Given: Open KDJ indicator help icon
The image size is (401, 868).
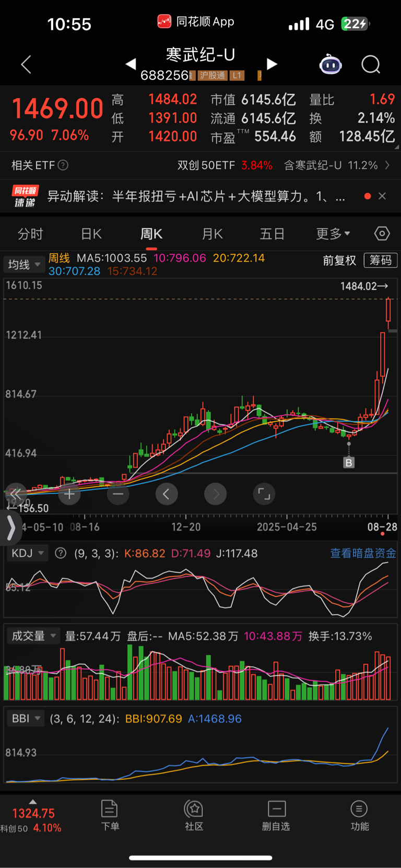Looking at the screenshot, I should [61, 553].
